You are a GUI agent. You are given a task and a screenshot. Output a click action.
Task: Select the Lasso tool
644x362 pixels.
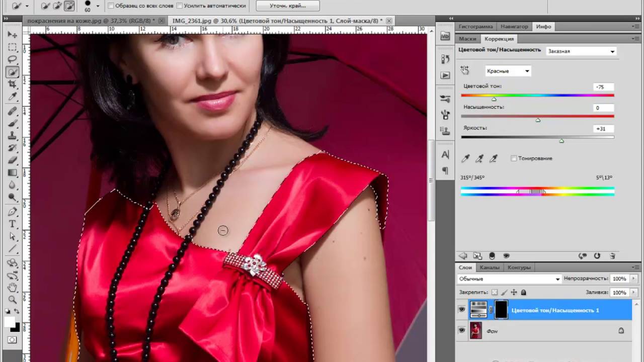coord(13,60)
